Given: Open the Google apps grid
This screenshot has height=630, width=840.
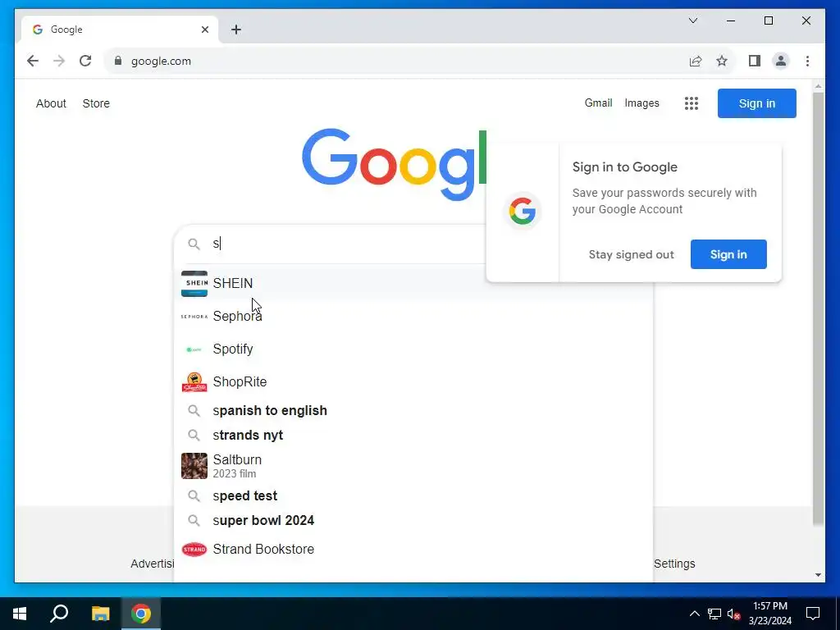Looking at the screenshot, I should [691, 103].
